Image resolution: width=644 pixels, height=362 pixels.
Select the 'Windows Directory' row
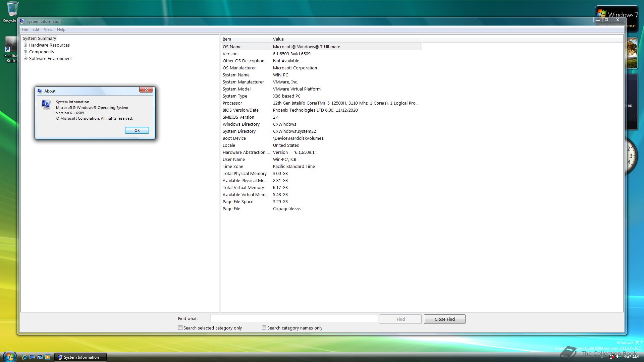click(x=321, y=124)
